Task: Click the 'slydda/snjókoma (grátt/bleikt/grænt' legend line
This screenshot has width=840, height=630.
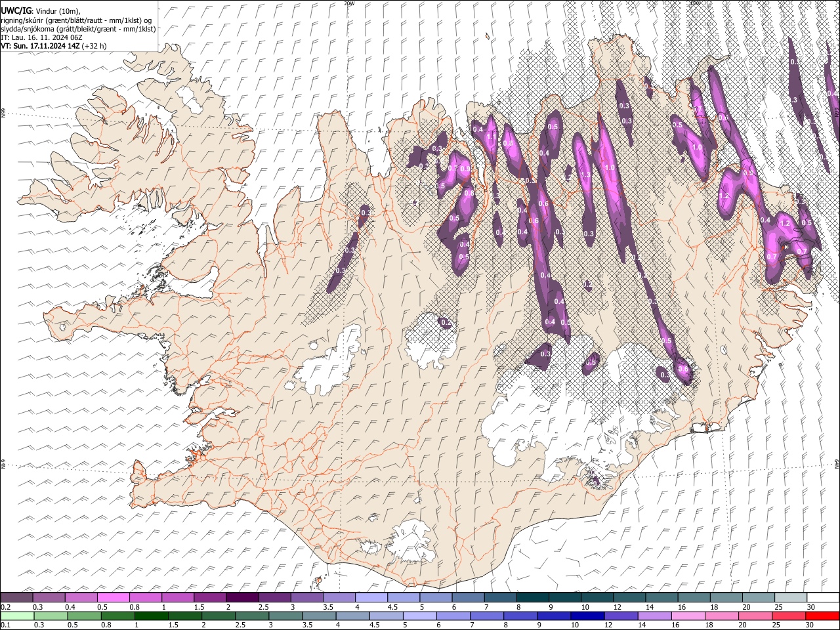Action: pyautogui.click(x=78, y=29)
